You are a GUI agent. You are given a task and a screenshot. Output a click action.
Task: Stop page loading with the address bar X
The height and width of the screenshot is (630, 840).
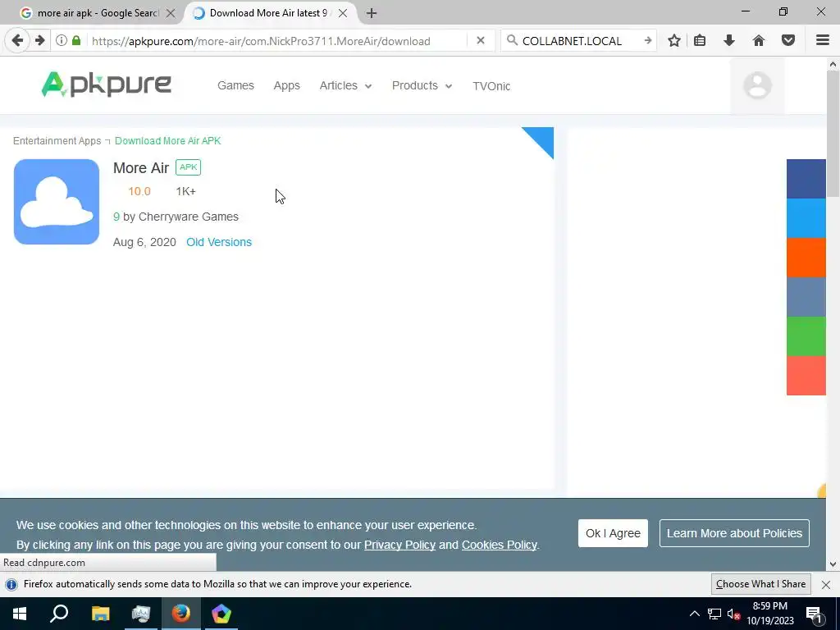(x=481, y=41)
